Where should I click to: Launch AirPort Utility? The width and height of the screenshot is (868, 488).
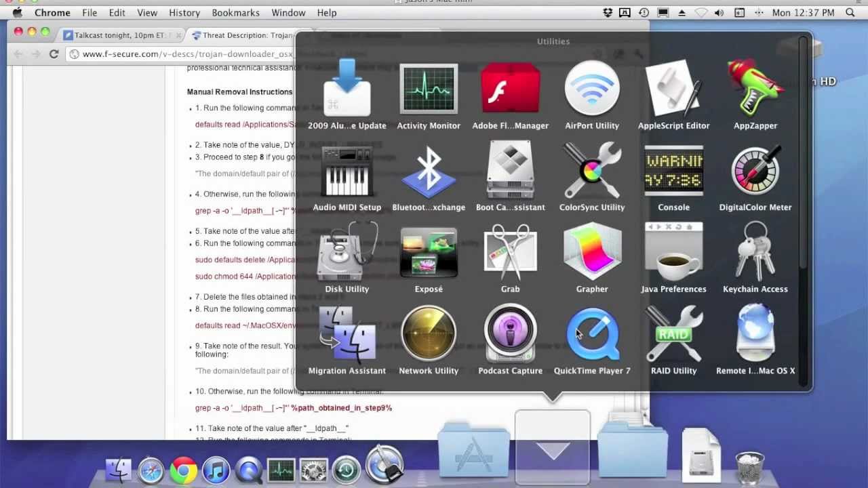592,94
